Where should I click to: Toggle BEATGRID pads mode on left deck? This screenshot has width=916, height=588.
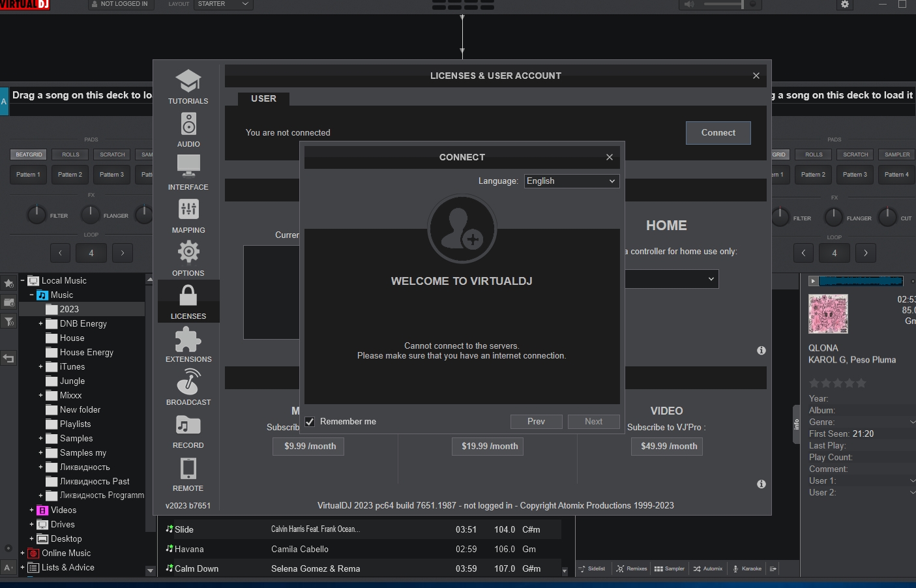[29, 154]
